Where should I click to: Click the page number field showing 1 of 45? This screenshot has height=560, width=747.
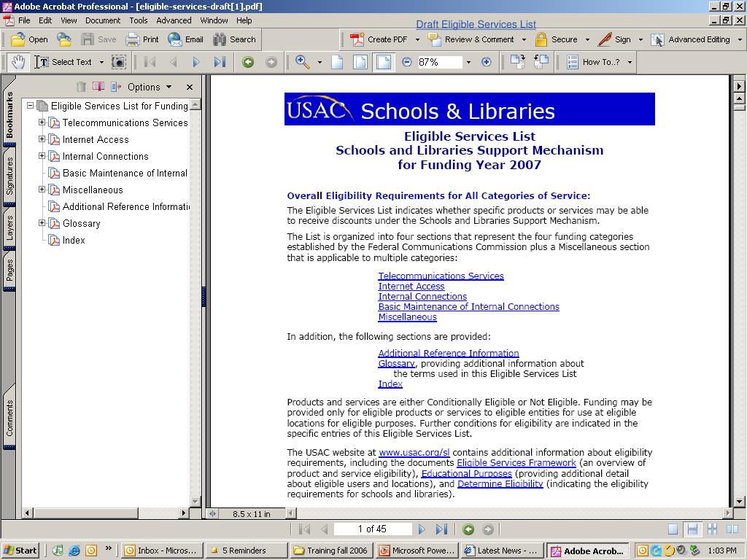(373, 529)
